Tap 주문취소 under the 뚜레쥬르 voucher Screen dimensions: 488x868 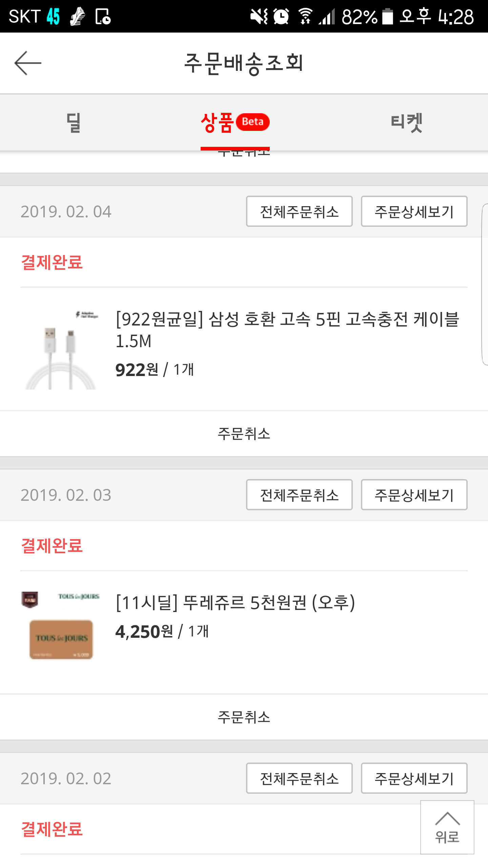pos(244,717)
